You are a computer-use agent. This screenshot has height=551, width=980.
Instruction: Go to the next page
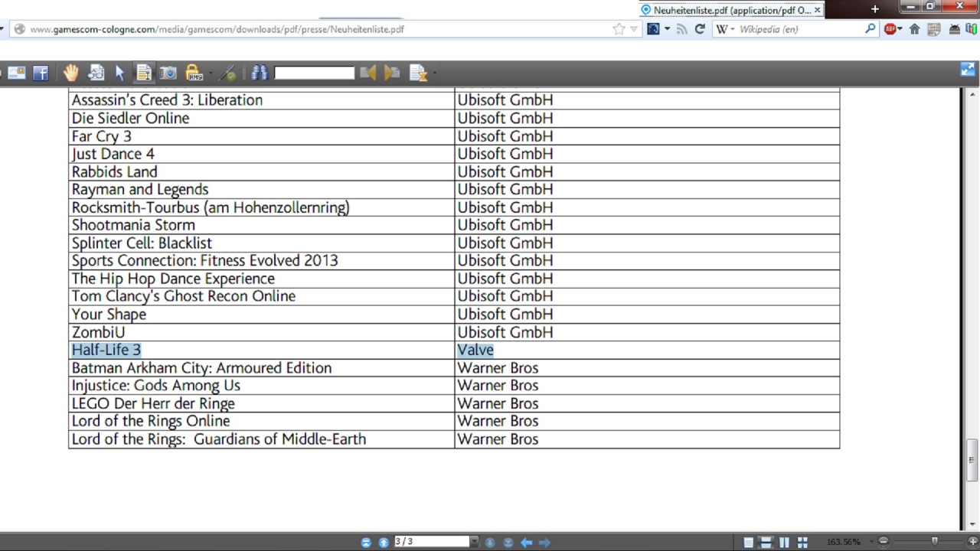[x=490, y=542]
